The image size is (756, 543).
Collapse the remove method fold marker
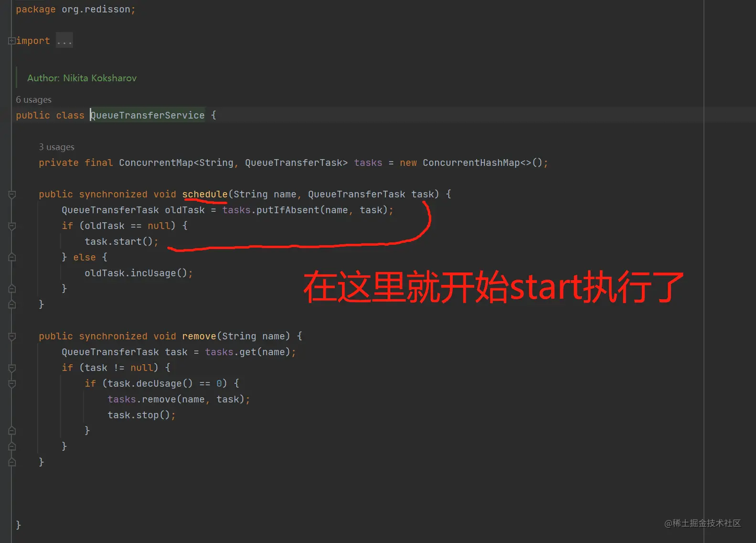pyautogui.click(x=12, y=337)
